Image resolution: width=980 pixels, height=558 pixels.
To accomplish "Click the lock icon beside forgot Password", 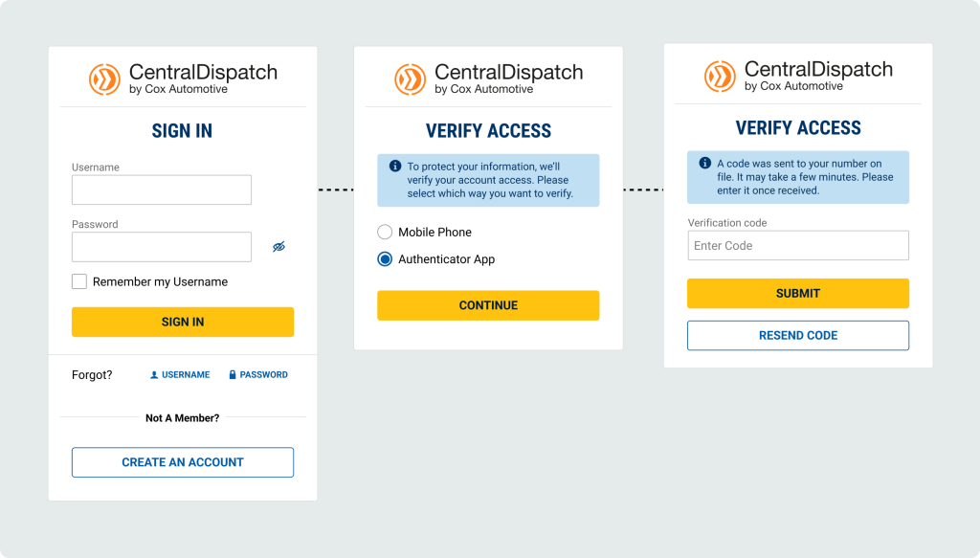I will (233, 375).
